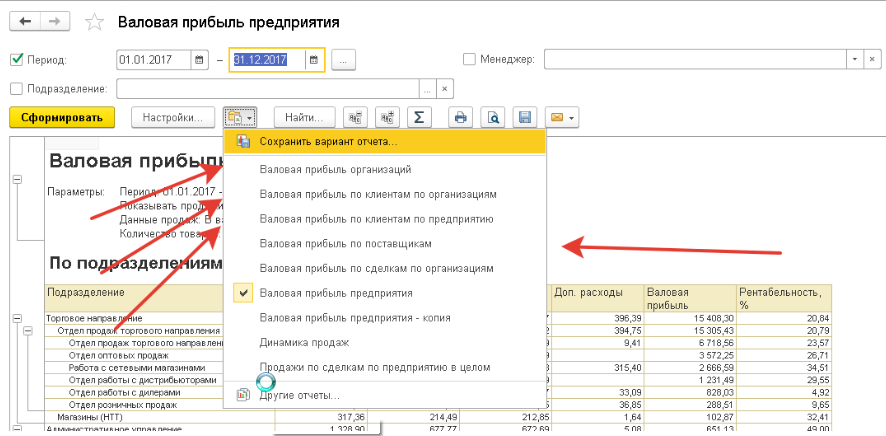Open the email send dropdown
Viewport: 886px width, 436px height.
coord(559,118)
